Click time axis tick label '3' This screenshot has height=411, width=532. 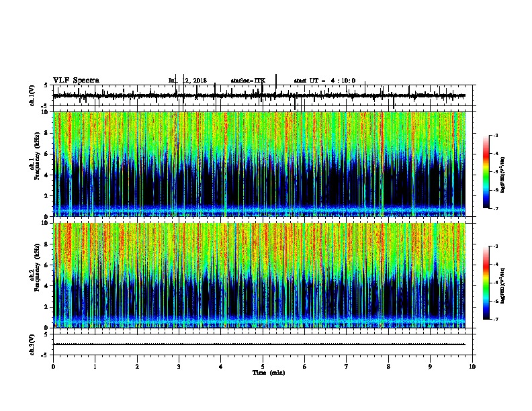tap(179, 367)
